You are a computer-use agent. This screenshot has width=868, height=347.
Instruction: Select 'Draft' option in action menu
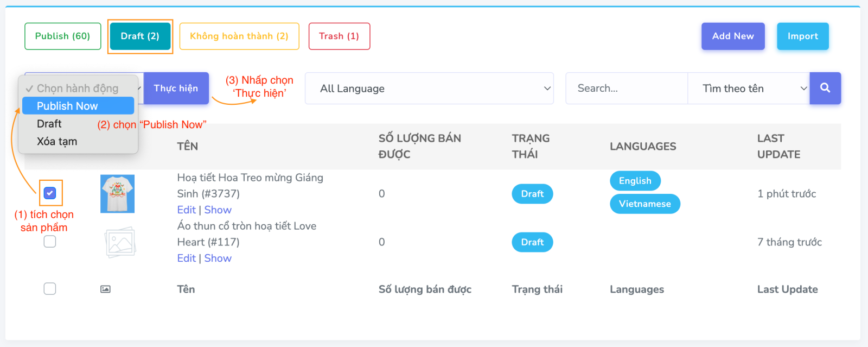coord(49,124)
